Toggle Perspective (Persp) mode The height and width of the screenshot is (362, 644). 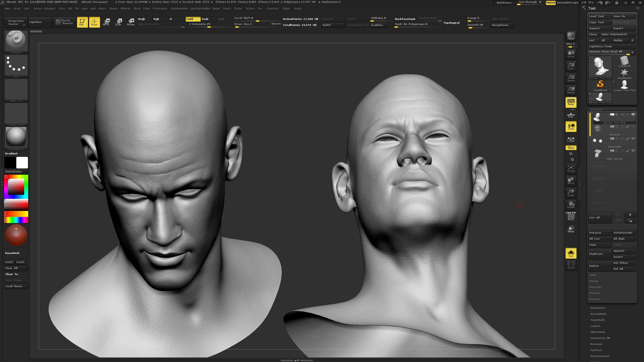[x=571, y=102]
